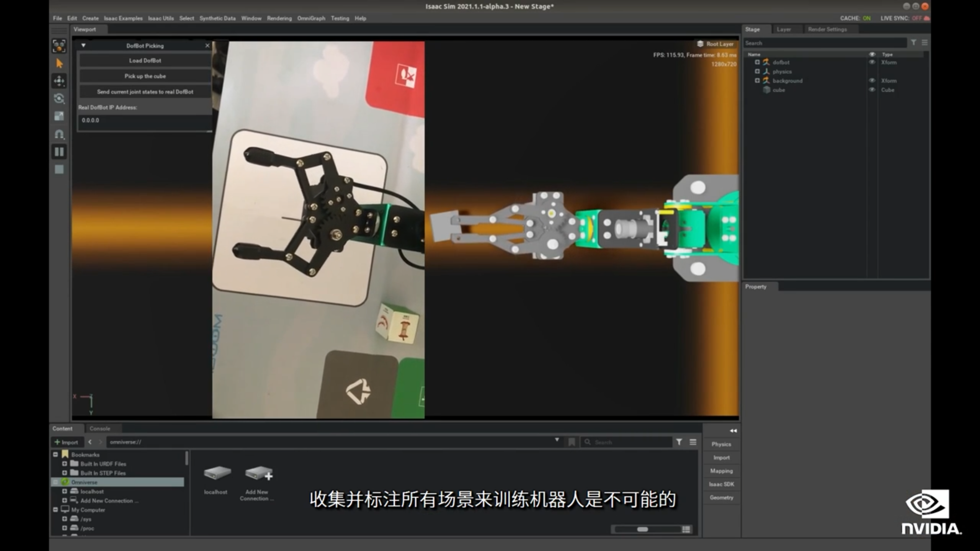Toggle visibility of dofbot prim
This screenshot has height=551, width=980.
(x=872, y=62)
